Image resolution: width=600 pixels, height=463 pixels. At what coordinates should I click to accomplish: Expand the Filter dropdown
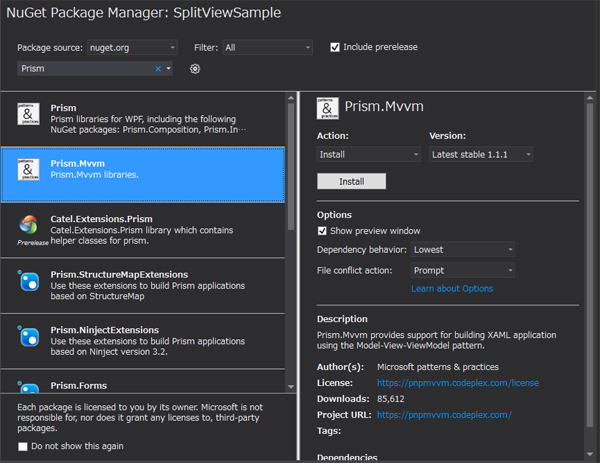coord(267,47)
